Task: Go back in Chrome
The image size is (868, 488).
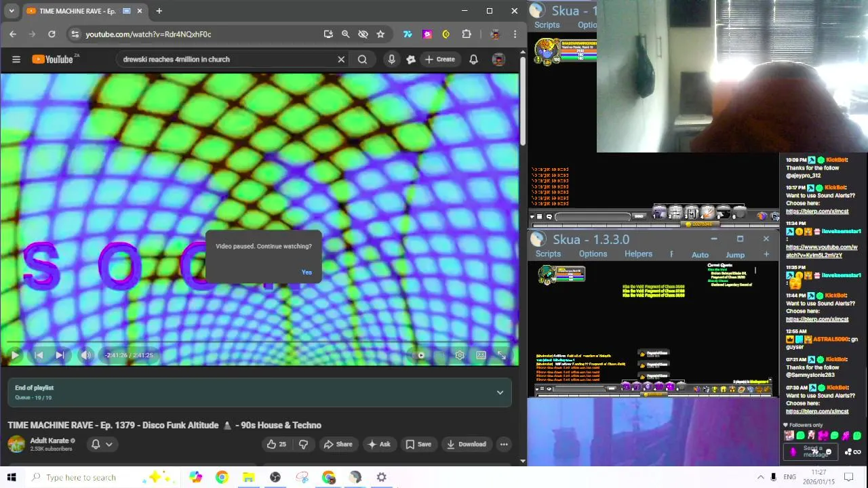Action: click(x=13, y=34)
